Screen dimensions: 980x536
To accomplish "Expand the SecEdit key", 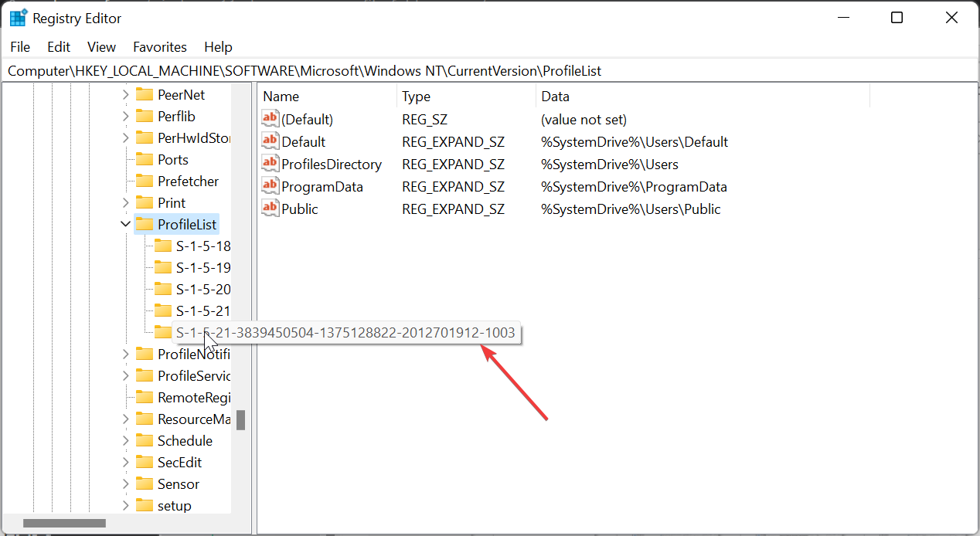I will tap(126, 463).
